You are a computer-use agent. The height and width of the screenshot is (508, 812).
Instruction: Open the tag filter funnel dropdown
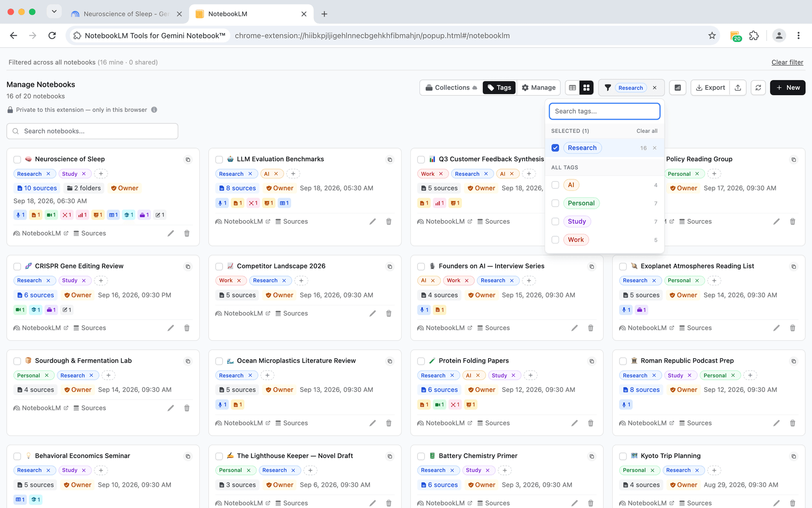click(x=608, y=88)
